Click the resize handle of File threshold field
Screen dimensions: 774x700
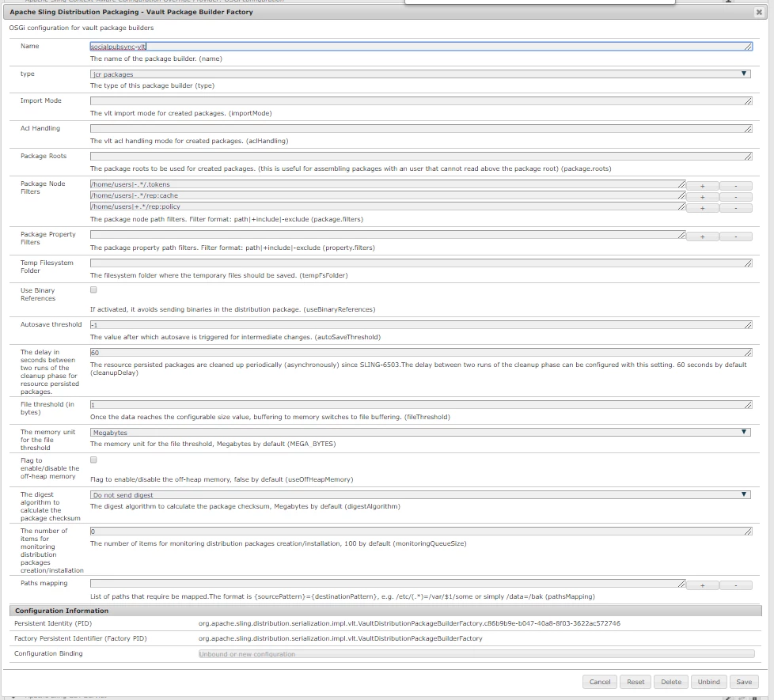748,405
